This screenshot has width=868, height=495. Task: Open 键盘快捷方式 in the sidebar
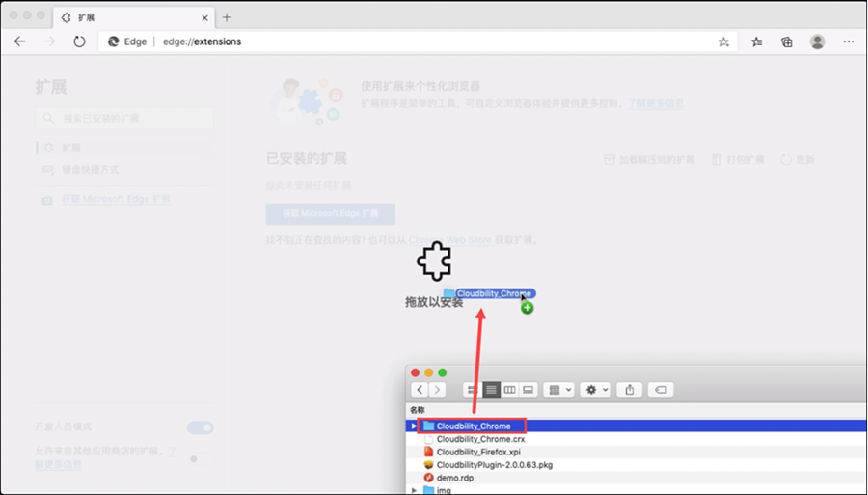[90, 170]
